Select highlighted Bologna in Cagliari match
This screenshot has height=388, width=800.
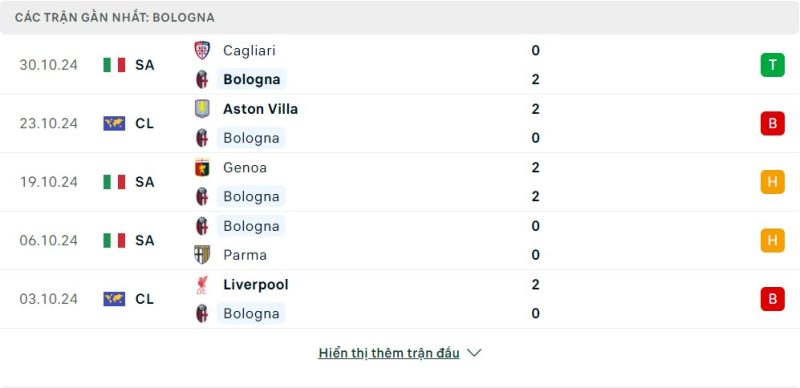(x=252, y=80)
